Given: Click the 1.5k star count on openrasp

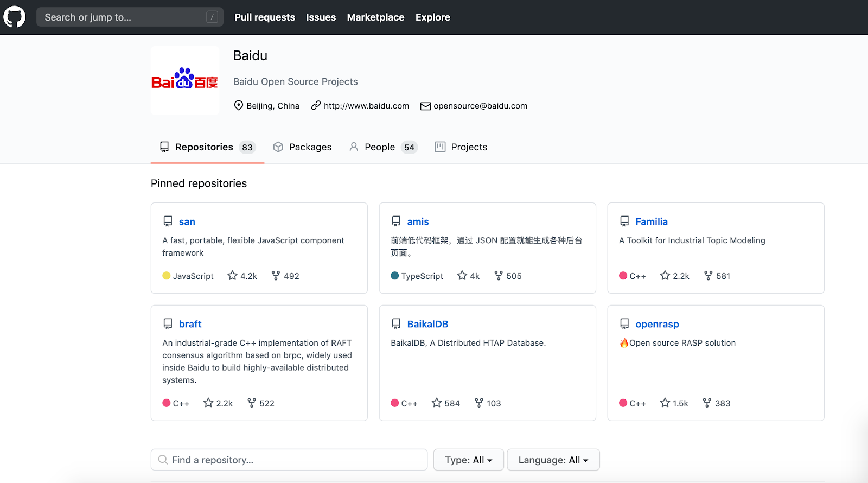Looking at the screenshot, I should 680,403.
